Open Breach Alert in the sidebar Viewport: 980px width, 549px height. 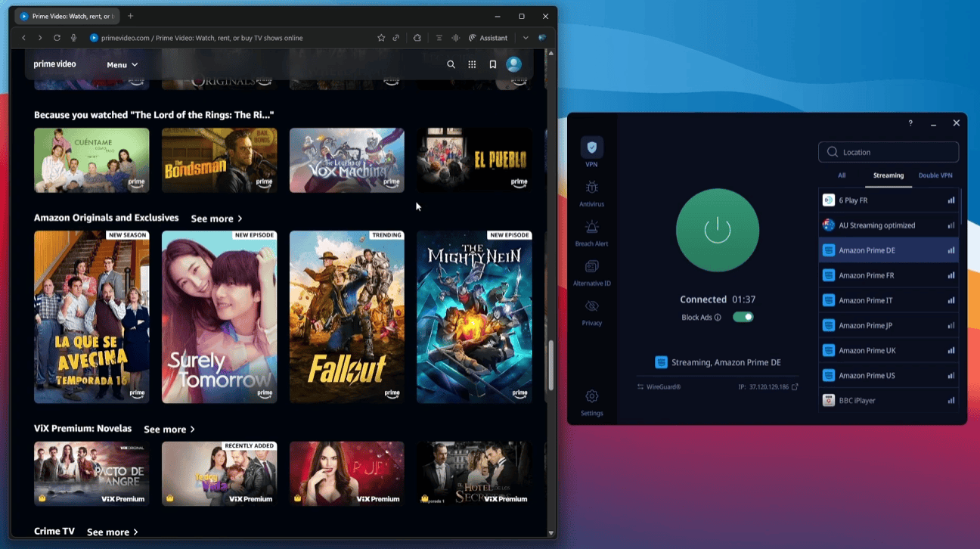coord(591,233)
